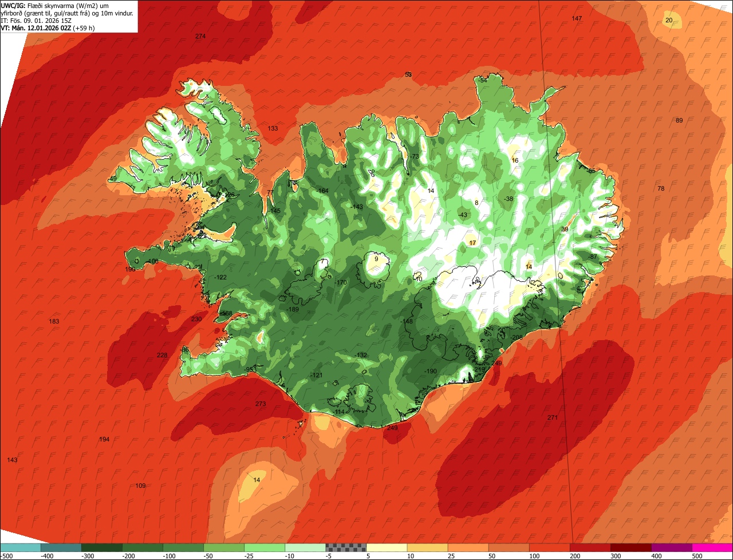The width and height of the screenshot is (733, 560).
Task: Select the offshore value 230
Action: click(196, 319)
